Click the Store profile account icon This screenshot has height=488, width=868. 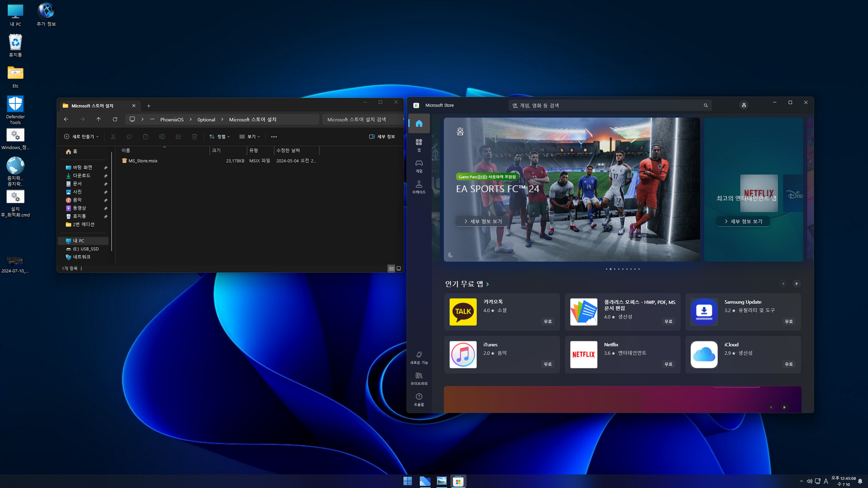744,105
